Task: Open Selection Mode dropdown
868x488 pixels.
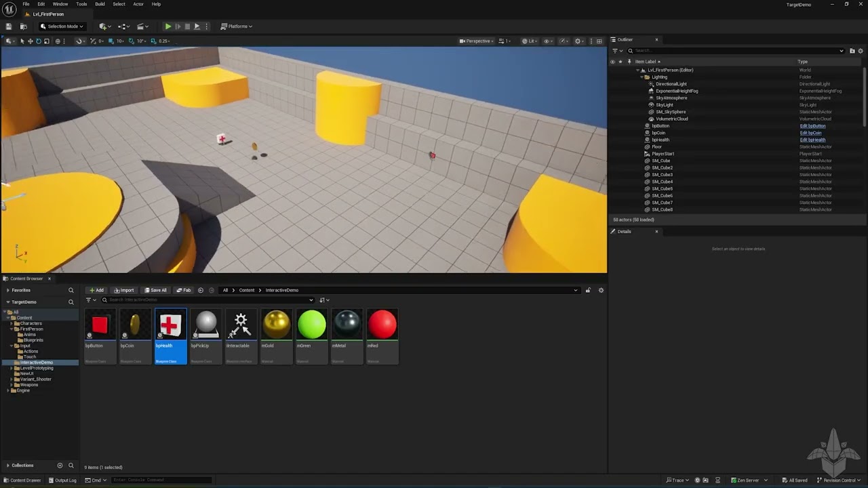Action: (x=62, y=26)
